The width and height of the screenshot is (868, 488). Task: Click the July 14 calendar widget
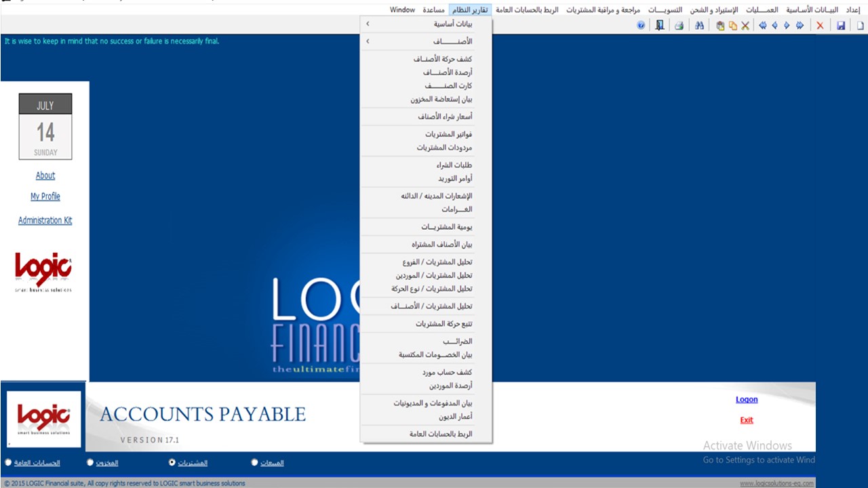tap(45, 127)
